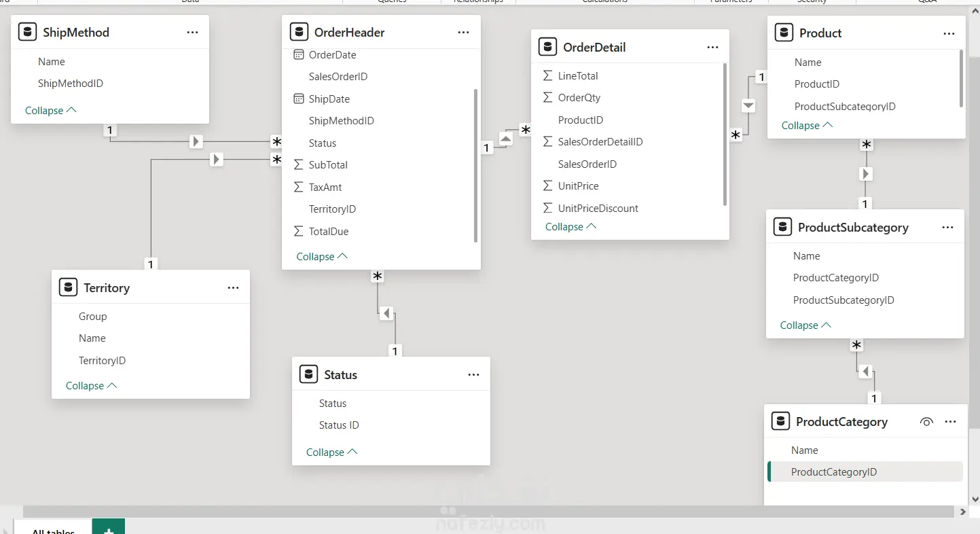This screenshot has width=980, height=534.
Task: Click the All tables layout tab
Action: pyautogui.click(x=53, y=529)
